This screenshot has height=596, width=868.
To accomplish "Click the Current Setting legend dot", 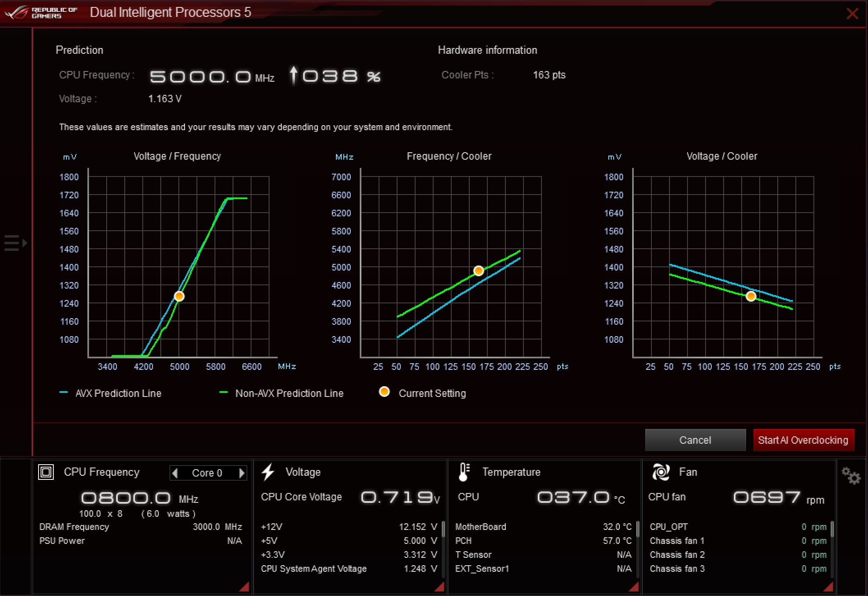I will pos(384,392).
